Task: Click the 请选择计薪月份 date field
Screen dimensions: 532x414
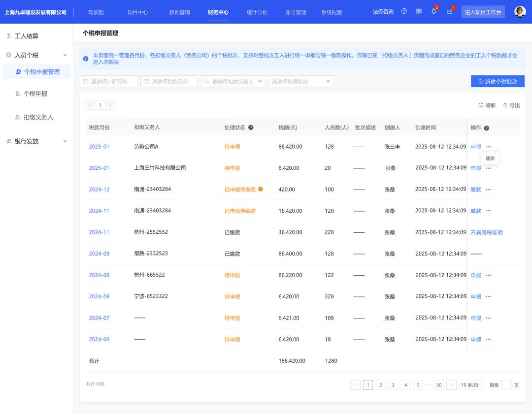Action: pos(108,82)
